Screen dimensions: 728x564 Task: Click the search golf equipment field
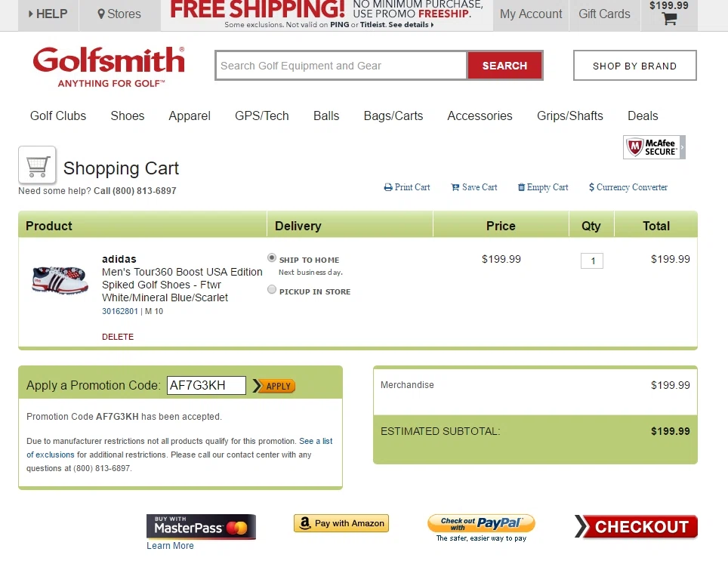click(x=341, y=66)
